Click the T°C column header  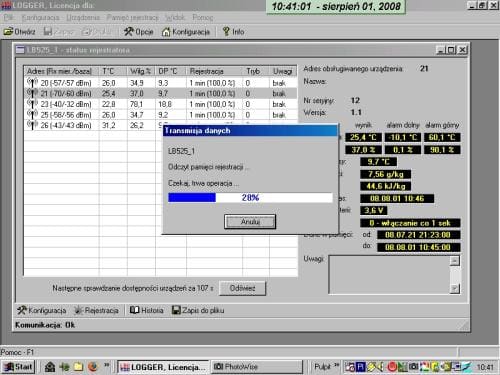113,71
